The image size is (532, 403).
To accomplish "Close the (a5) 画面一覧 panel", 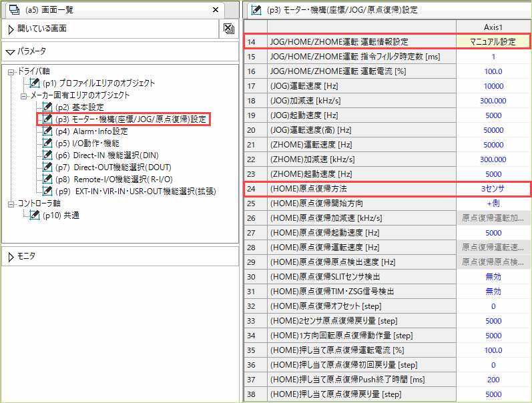I will click(x=215, y=10).
